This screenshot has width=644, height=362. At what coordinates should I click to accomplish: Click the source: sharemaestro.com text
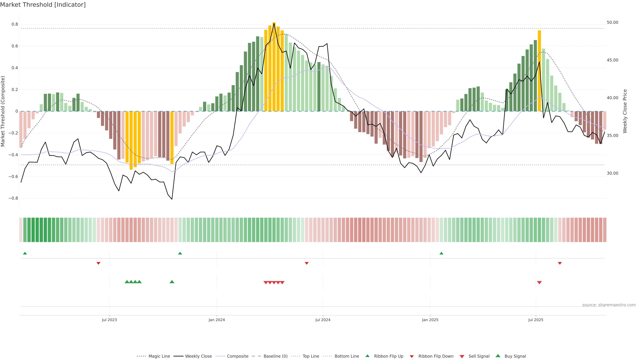[x=609, y=305]
